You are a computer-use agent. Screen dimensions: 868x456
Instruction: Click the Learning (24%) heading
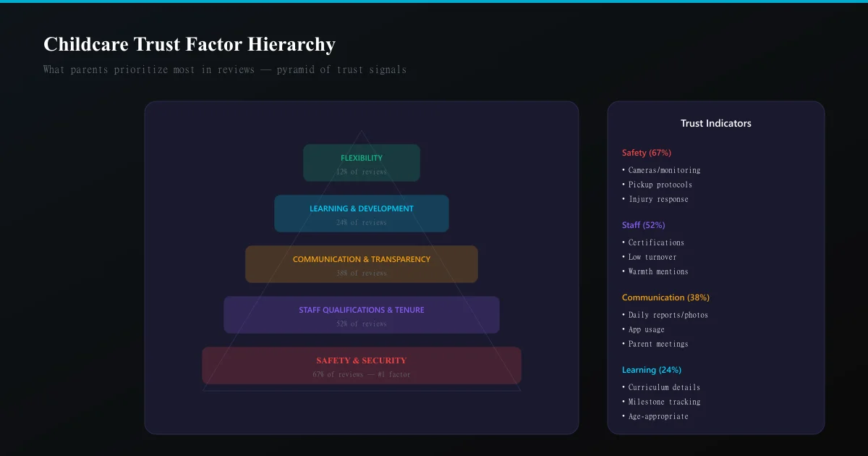point(652,370)
